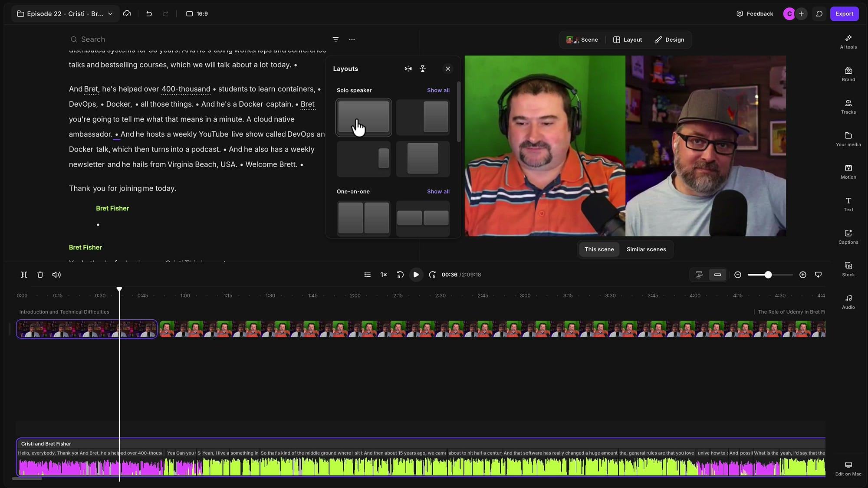Open the three-dots script options menu
Image resolution: width=868 pixels, height=488 pixels.
point(352,39)
